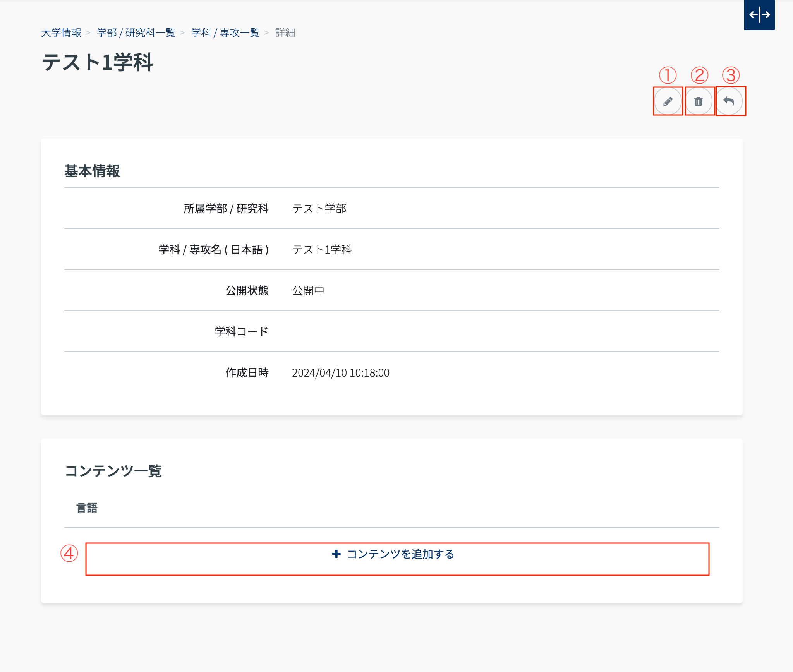Click the page title テスト1学科 heading
This screenshot has height=672, width=793.
pos(97,62)
